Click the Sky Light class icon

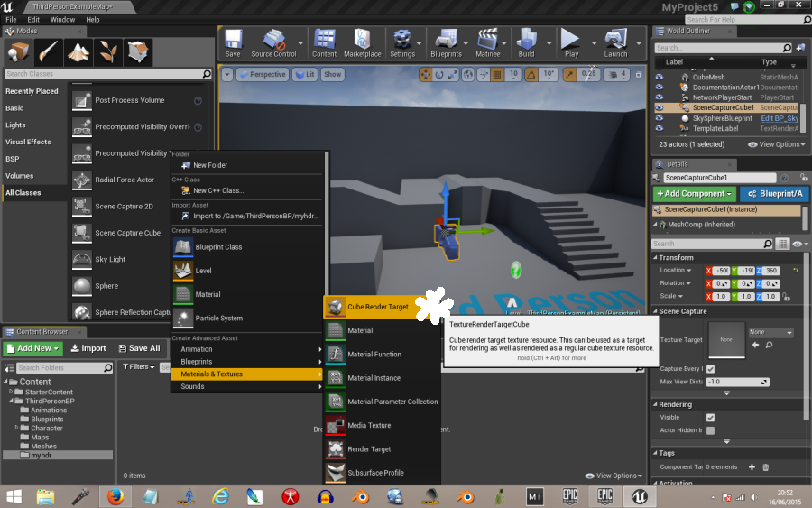(82, 260)
